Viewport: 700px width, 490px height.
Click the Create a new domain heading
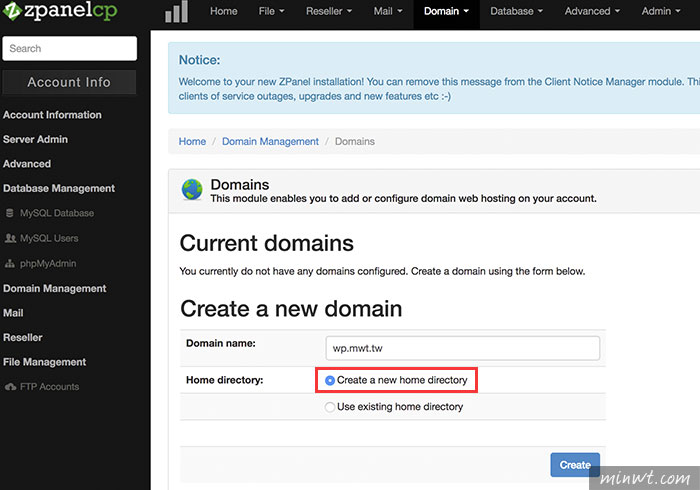291,309
